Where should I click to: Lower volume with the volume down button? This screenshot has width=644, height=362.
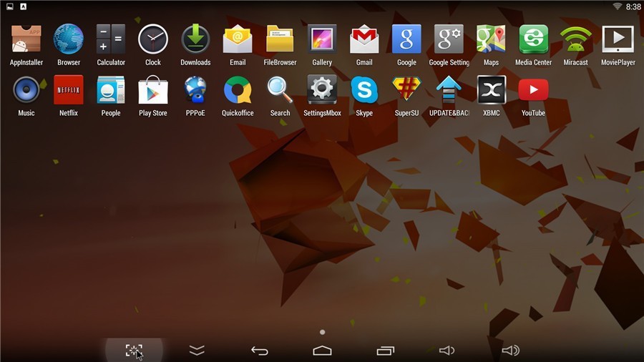tap(447, 350)
